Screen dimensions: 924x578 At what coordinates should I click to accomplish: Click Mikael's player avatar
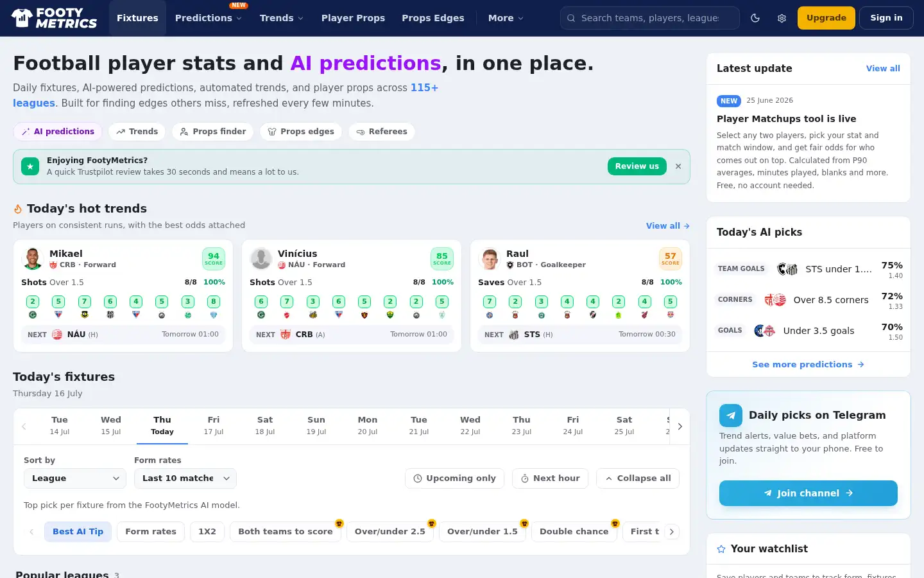click(x=33, y=259)
